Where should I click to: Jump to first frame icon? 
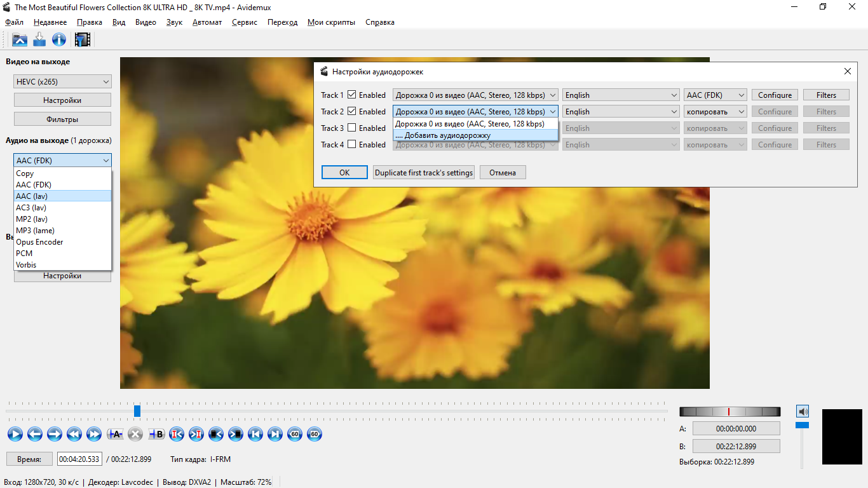[x=255, y=434]
